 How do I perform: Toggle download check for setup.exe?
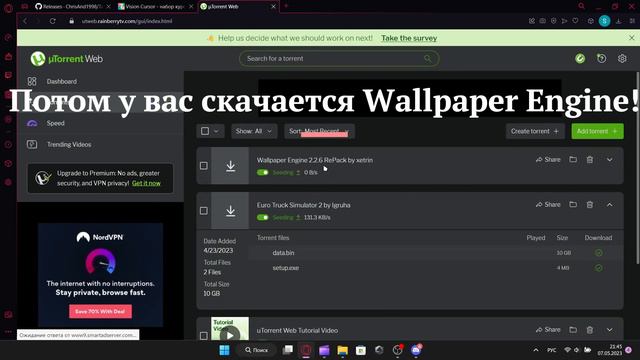coord(598,268)
